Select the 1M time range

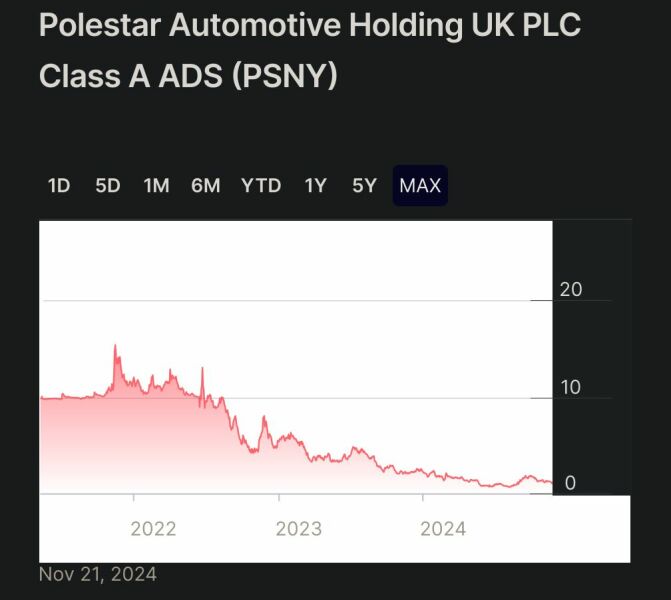(x=157, y=185)
